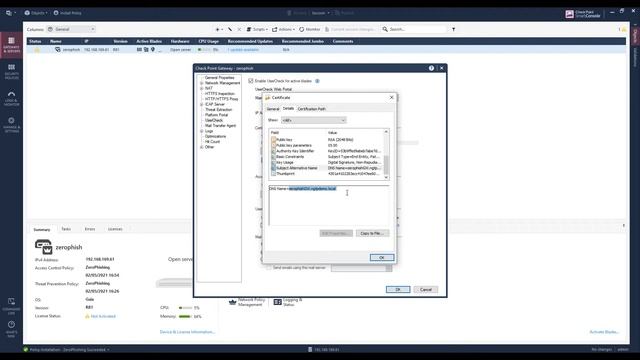Screen dimensions: 640x360
Task: Click the certificate field list scrollbar
Action: 386,155
